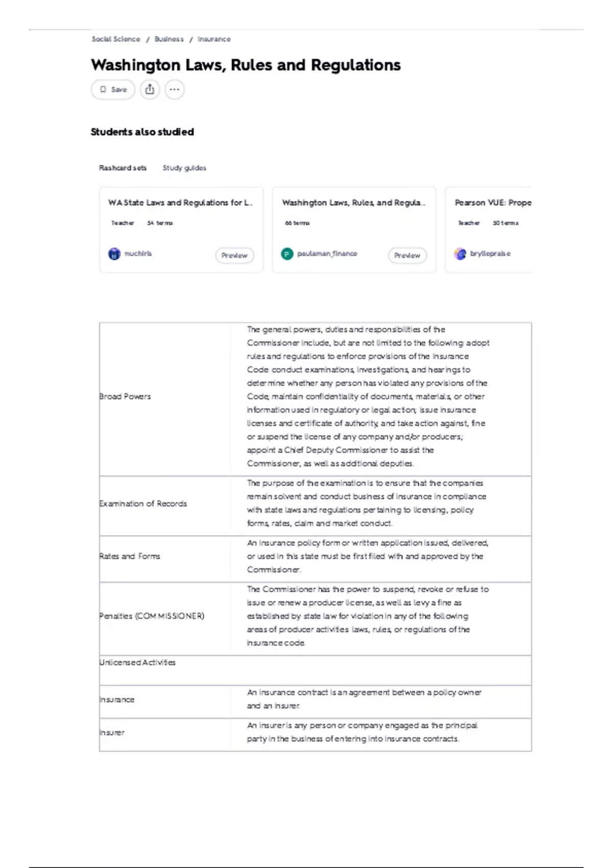Open the Business breadcrumb link
The image size is (613, 868).
pyautogui.click(x=169, y=39)
